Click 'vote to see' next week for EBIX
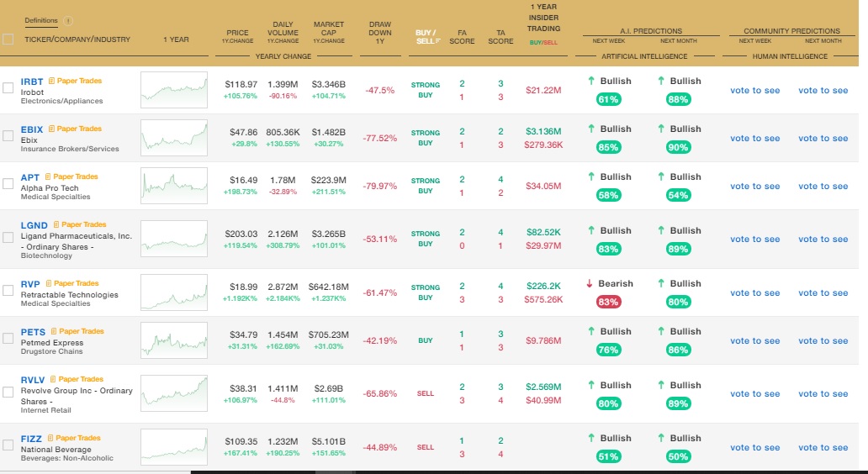868x474 pixels. click(x=754, y=138)
